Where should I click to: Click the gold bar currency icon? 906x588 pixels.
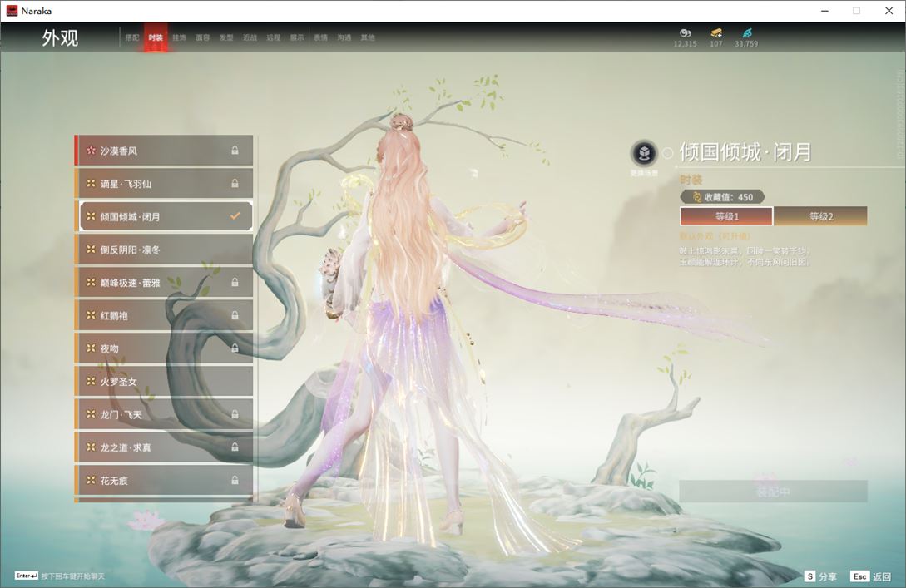pos(716,33)
